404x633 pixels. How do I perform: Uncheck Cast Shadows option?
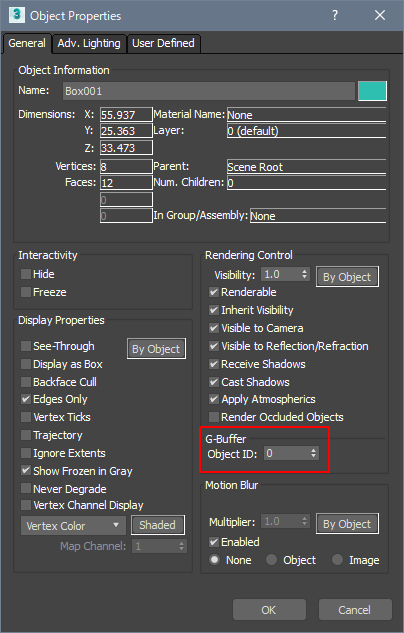coord(214,381)
